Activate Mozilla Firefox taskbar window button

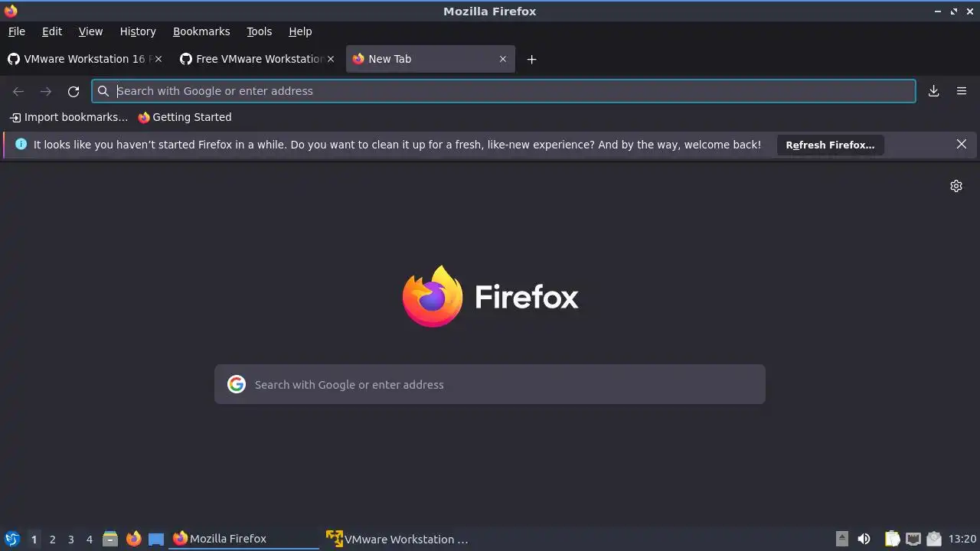click(x=244, y=539)
